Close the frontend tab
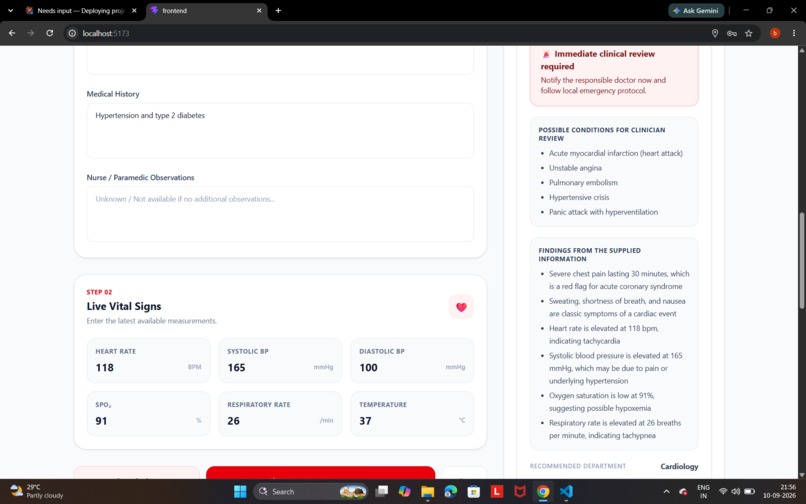Viewport: 806px width, 504px height. 259,10
